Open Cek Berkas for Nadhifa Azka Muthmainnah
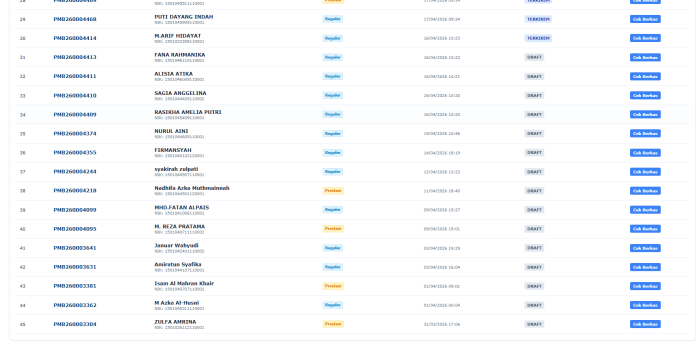The image size is (700, 360). tap(645, 191)
